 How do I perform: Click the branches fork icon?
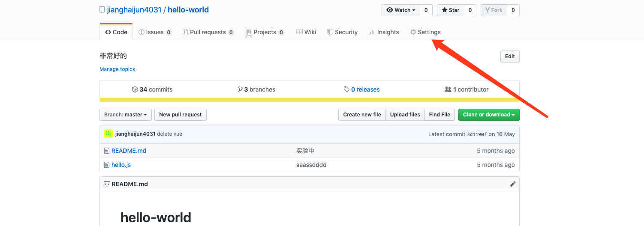pos(240,89)
